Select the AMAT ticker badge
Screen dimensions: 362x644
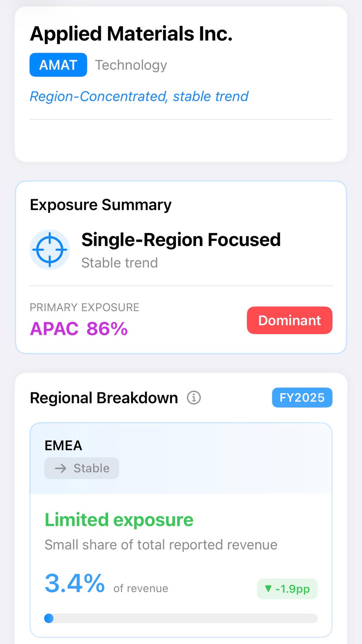[58, 65]
